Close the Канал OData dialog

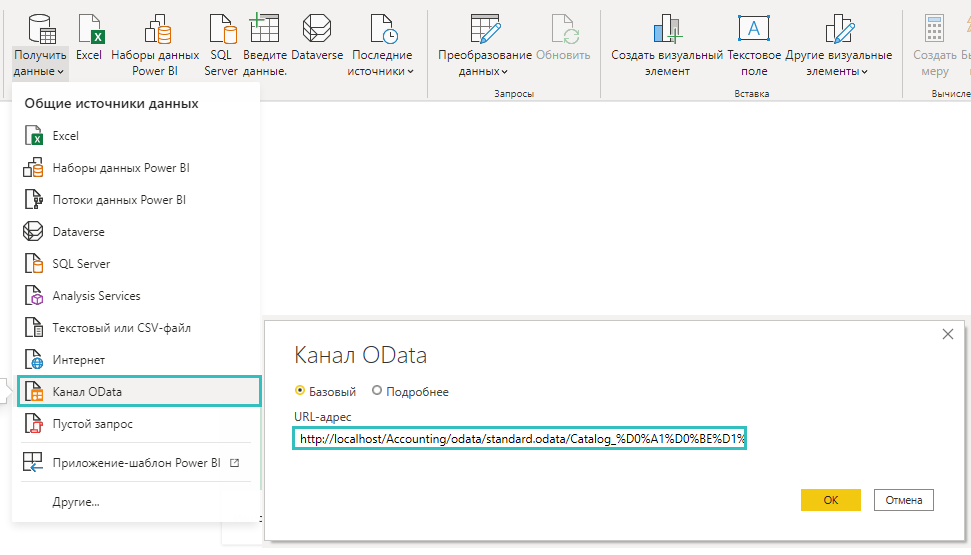coord(947,334)
